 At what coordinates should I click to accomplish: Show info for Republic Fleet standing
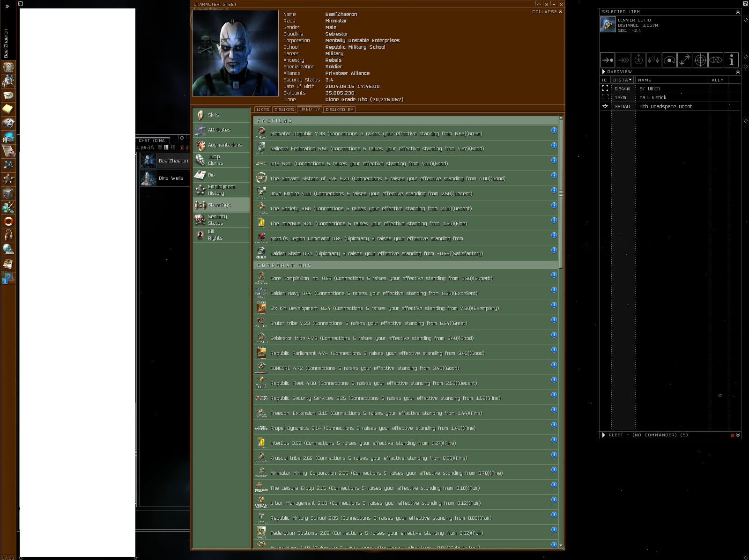(x=554, y=380)
